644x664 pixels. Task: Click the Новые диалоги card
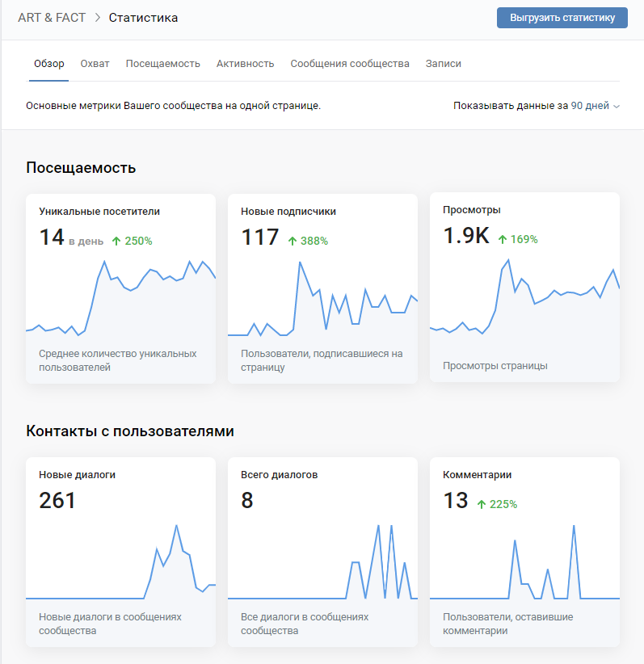click(x=120, y=552)
